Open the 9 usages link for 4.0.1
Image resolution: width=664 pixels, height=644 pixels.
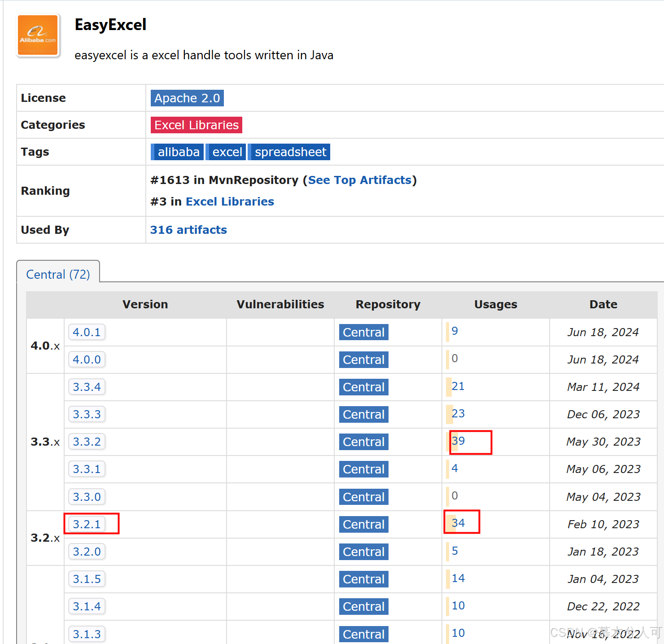point(455,331)
